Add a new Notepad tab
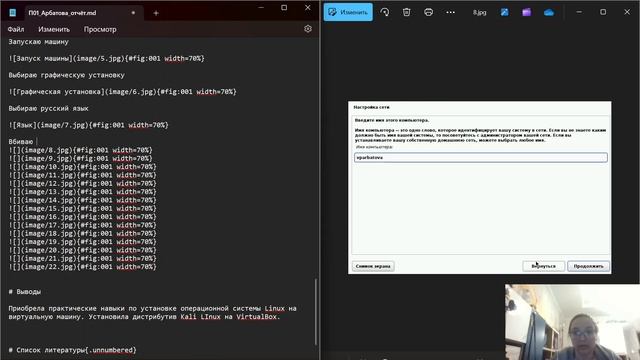Image resolution: width=640 pixels, height=360 pixels. point(156,13)
